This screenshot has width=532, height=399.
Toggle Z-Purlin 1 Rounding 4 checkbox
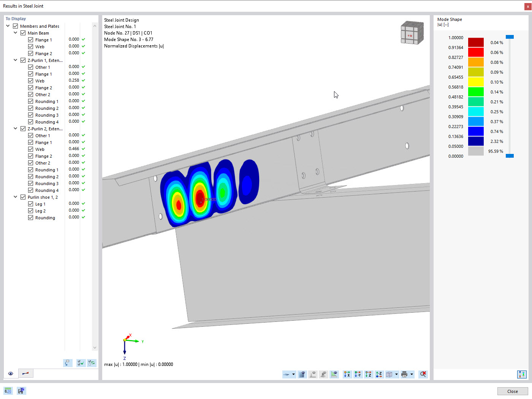31,122
